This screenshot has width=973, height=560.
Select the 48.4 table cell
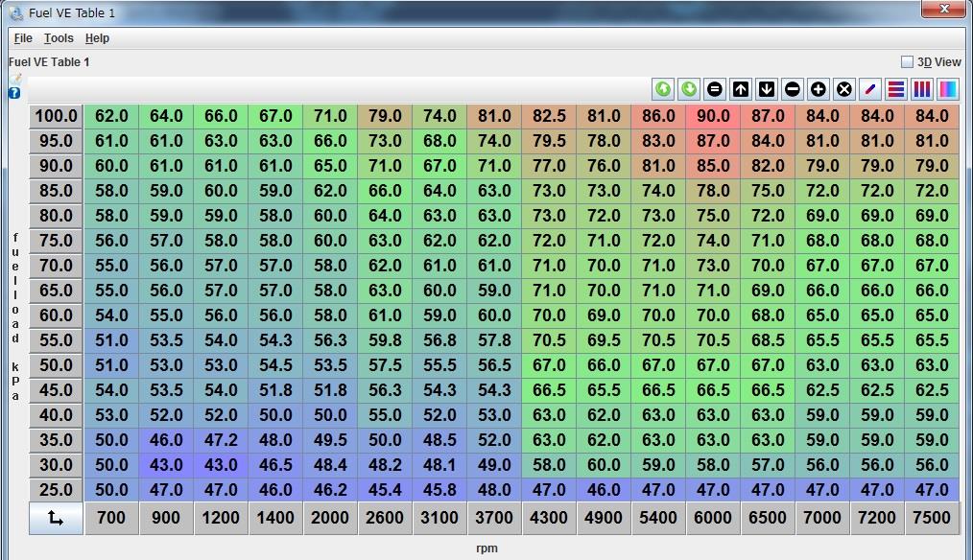coord(330,465)
